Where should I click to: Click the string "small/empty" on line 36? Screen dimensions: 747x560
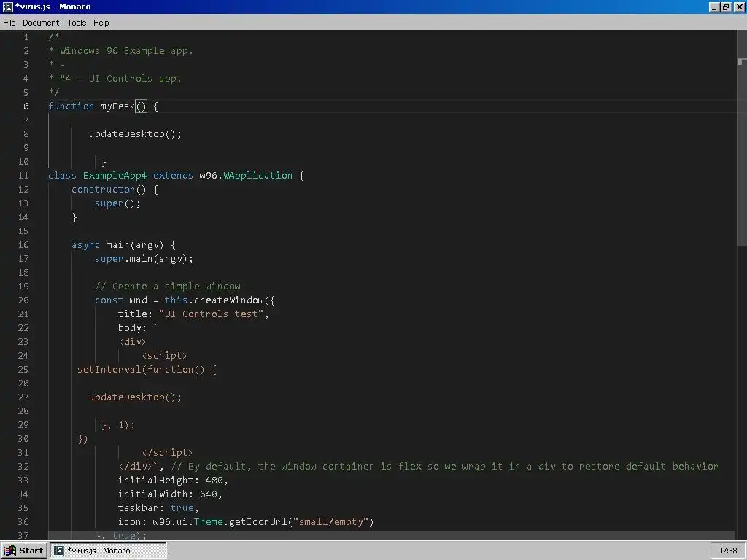point(331,521)
